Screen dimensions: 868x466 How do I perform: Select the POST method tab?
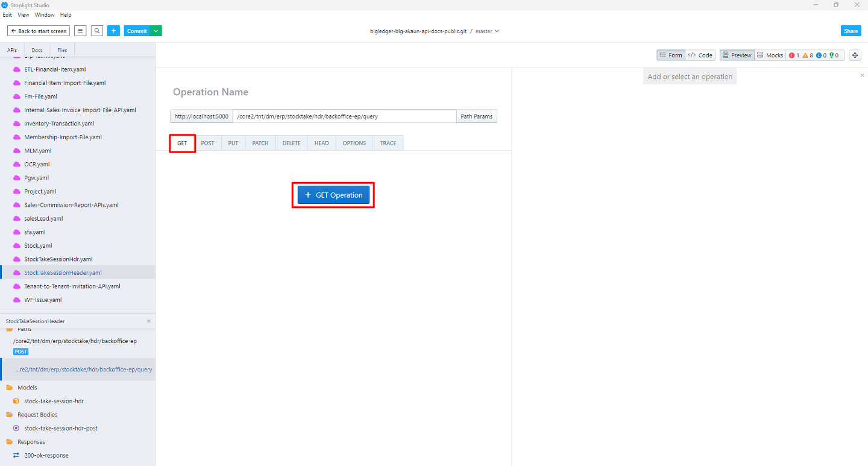click(x=207, y=143)
